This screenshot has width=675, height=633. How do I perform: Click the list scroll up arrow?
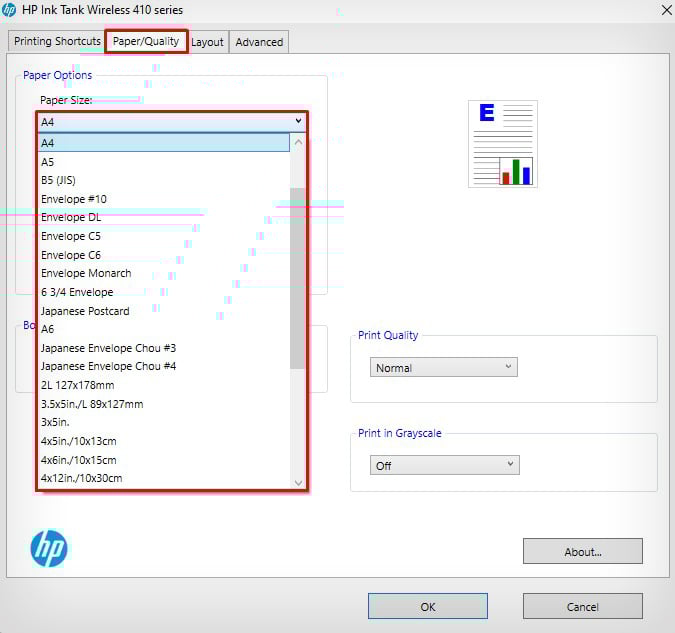pos(298,142)
